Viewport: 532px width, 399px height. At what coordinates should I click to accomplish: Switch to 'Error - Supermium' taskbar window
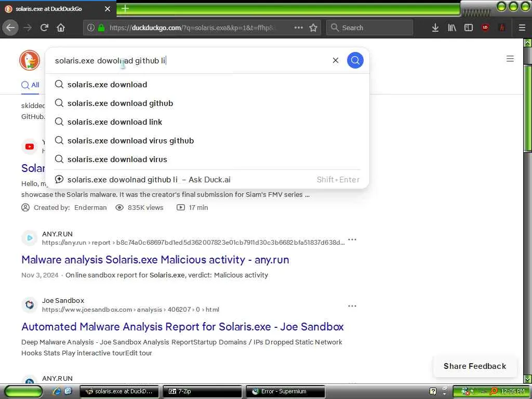pyautogui.click(x=285, y=391)
